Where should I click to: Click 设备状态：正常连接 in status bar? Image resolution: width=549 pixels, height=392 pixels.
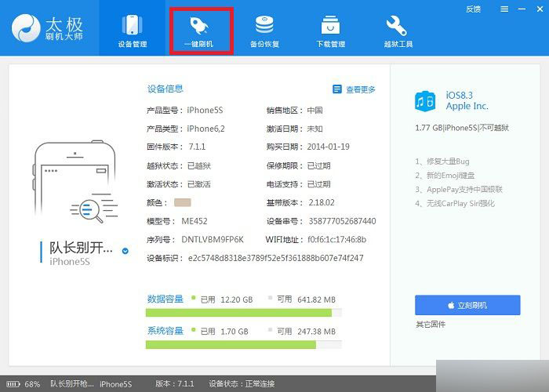[x=242, y=383]
